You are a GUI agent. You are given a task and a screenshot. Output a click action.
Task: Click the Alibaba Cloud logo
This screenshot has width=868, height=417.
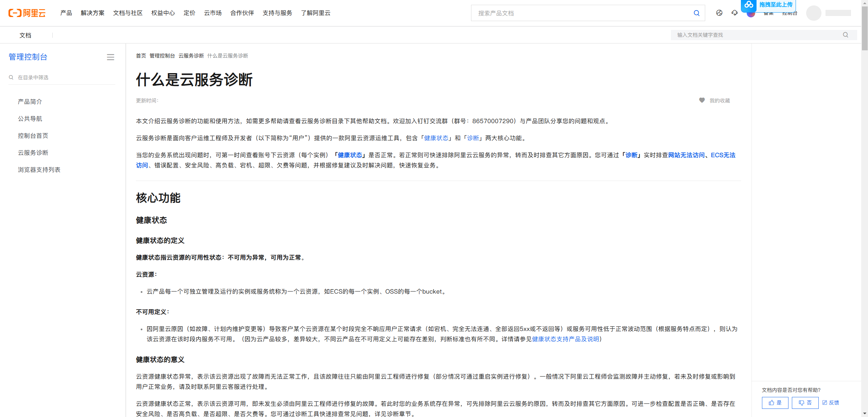[27, 13]
